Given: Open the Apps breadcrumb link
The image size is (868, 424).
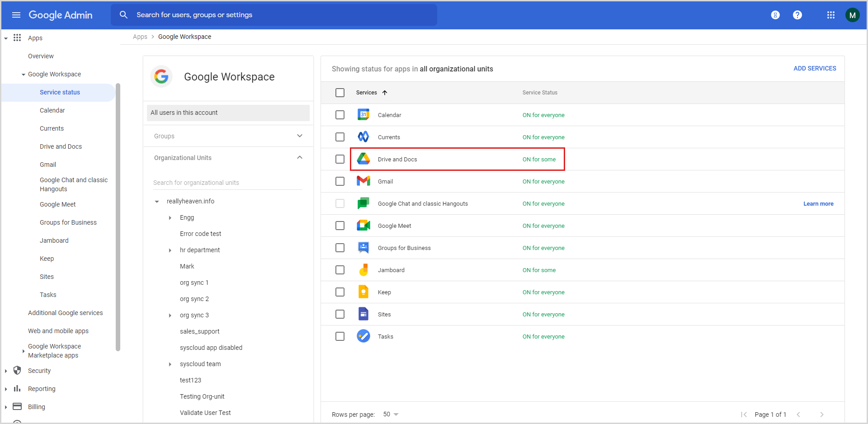Looking at the screenshot, I should pos(140,37).
